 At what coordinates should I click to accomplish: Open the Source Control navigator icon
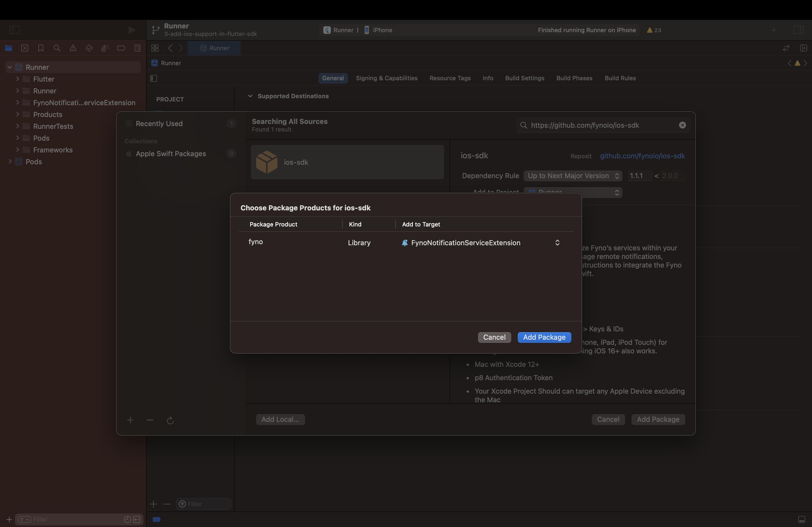click(x=24, y=48)
